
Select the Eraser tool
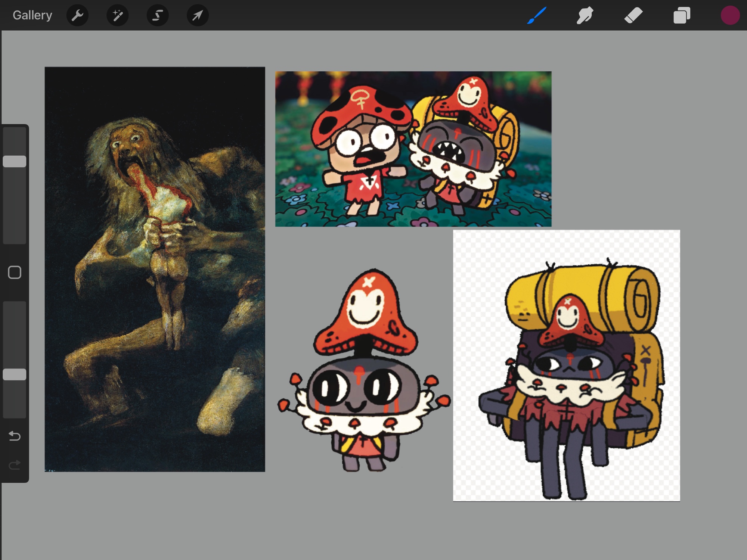coord(633,15)
